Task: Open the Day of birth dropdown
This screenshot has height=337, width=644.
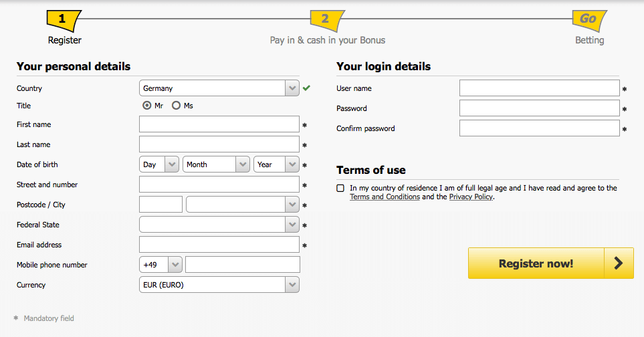Action: (159, 164)
